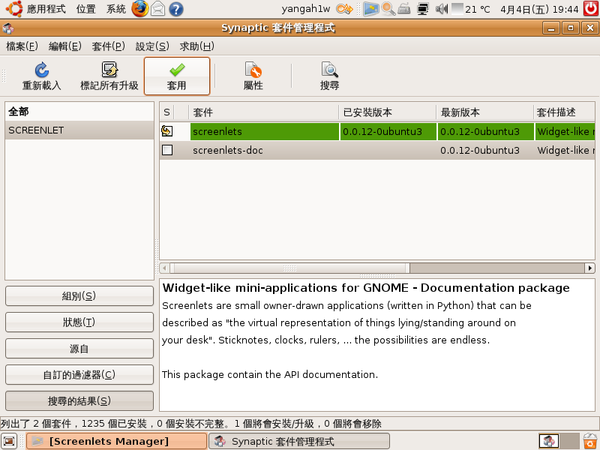Sort by 套件描述 description column header
This screenshot has width=600, height=450.
coord(564,112)
